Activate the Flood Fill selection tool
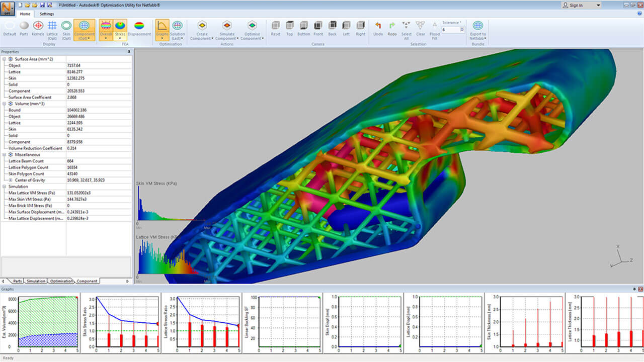Screen dimensions: 644x362 pyautogui.click(x=435, y=26)
